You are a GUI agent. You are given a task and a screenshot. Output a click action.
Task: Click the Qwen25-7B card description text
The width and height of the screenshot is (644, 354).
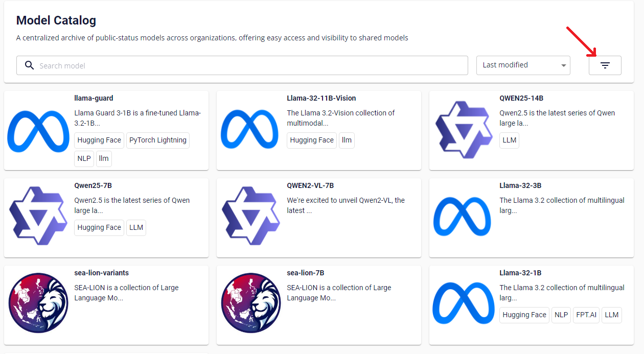132,205
